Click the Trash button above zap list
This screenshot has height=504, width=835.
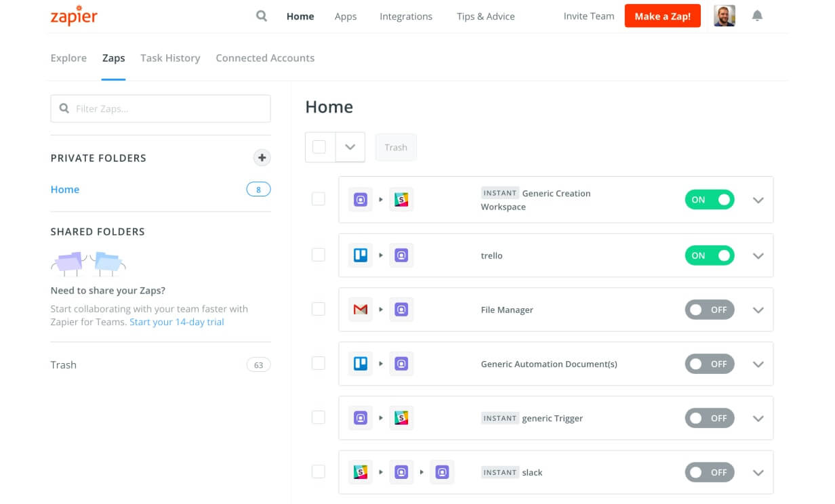(396, 147)
